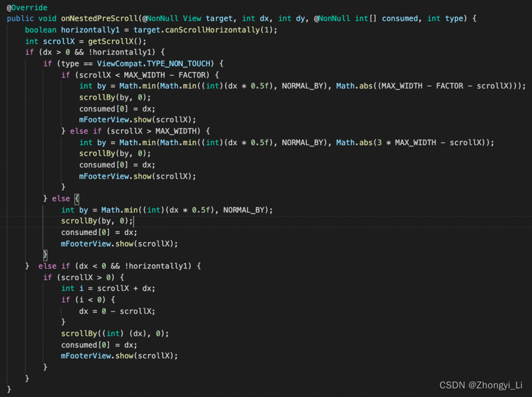Select Math.abs((MAX_WIDTH - FACTOR - scrollX)) expression

point(428,86)
